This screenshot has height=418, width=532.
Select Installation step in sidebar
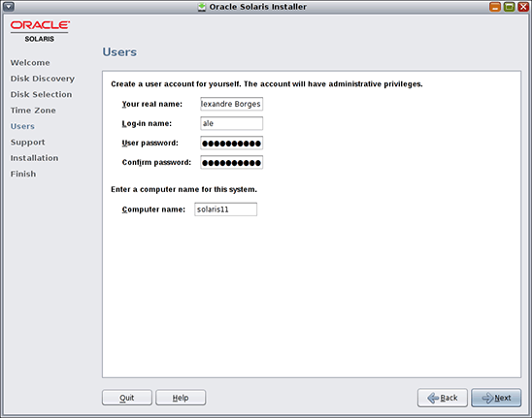[x=34, y=158]
